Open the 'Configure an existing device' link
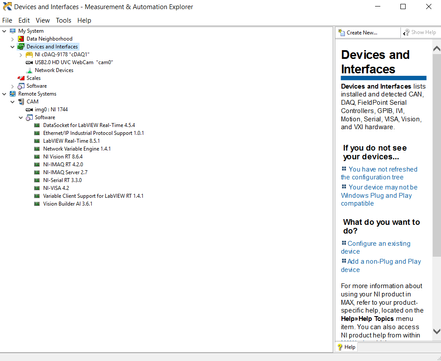Viewport: 441px width, 361px height. pos(376,248)
